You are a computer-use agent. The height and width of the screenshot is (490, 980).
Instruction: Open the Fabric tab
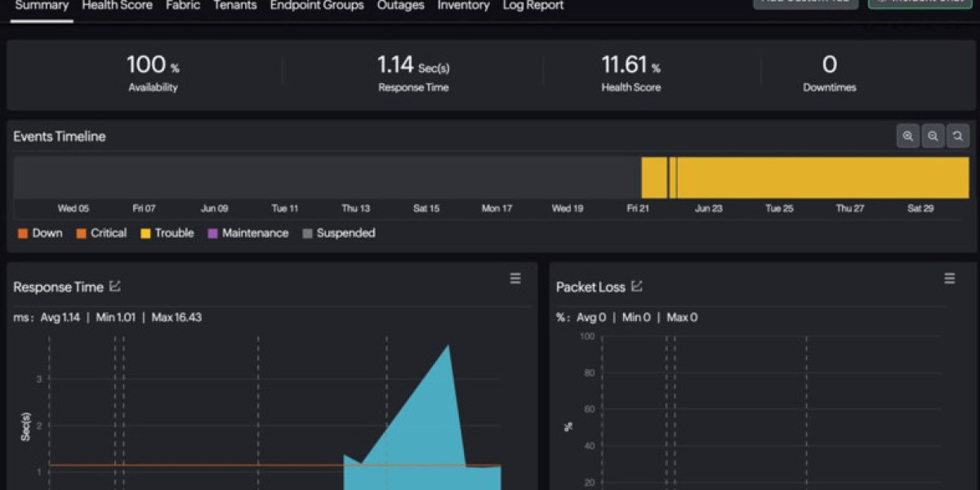coord(183,6)
